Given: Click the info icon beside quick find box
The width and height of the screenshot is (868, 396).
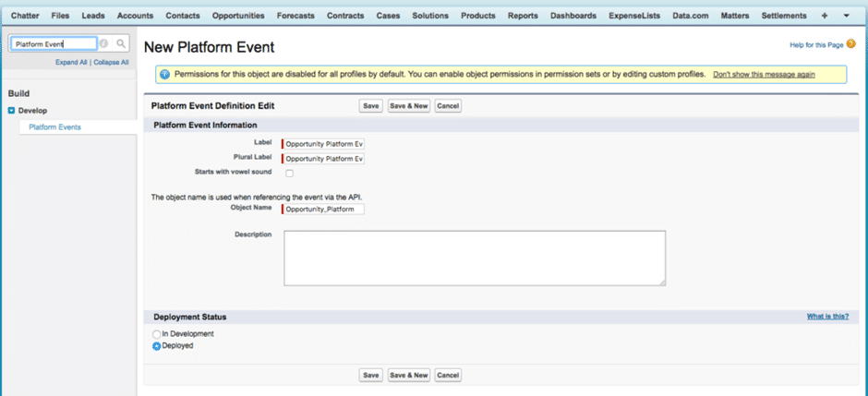Looking at the screenshot, I should 104,43.
